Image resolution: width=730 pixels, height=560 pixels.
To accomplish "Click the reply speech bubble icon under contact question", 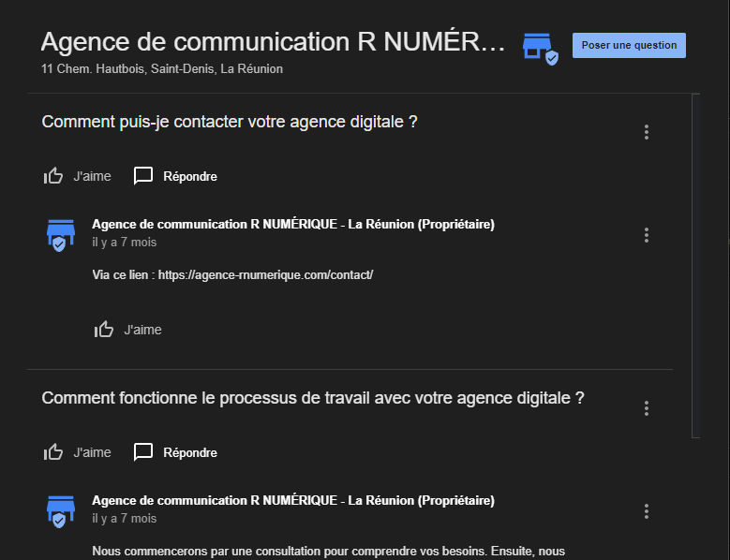I will [143, 176].
